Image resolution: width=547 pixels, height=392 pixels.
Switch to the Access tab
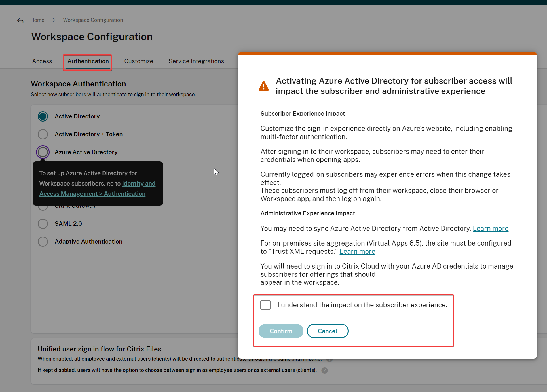pos(42,61)
